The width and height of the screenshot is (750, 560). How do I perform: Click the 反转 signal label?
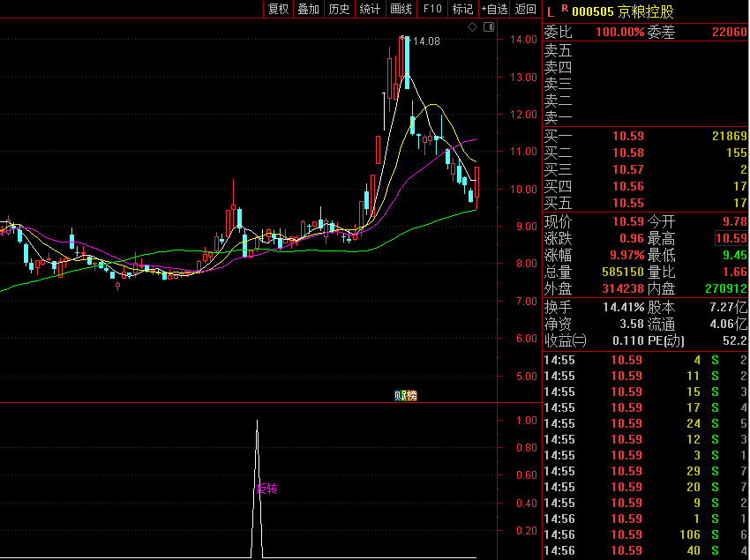pyautogui.click(x=266, y=489)
